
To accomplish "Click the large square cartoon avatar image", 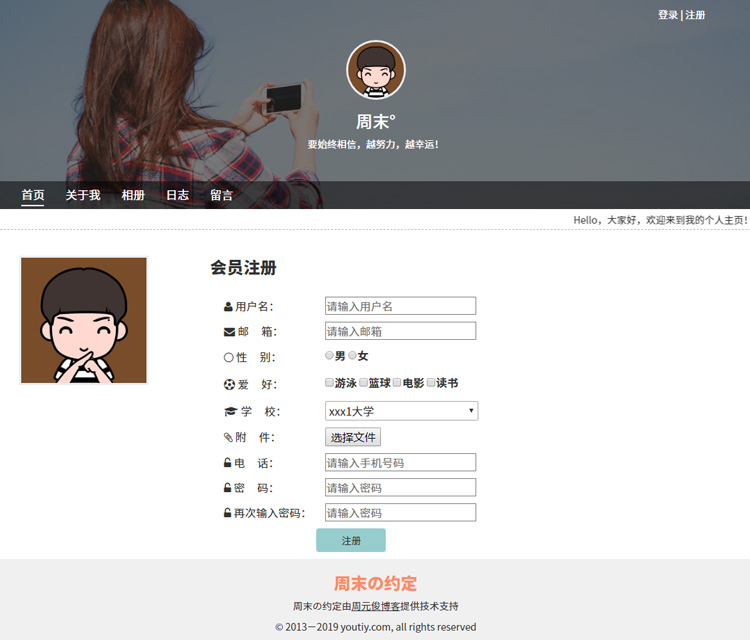I will click(x=84, y=320).
